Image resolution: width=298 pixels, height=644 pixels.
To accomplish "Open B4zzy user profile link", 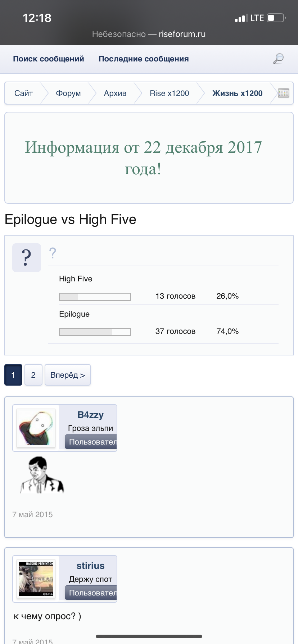I will click(x=91, y=415).
